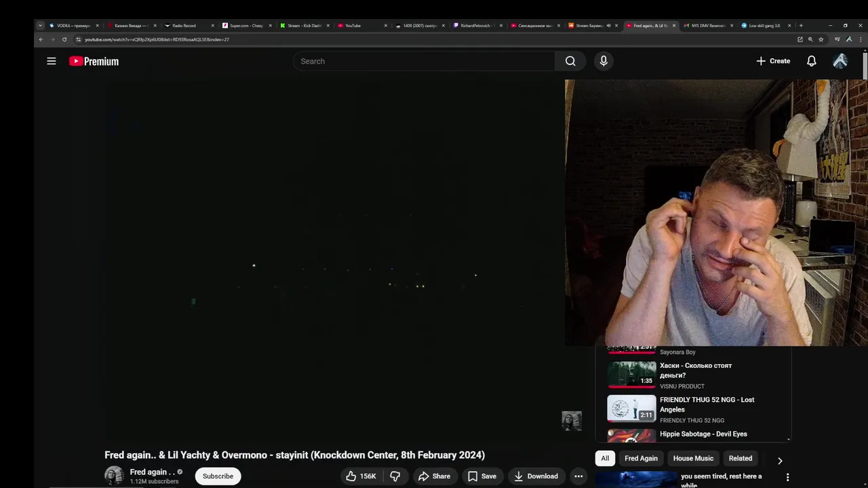
Task: Bookmark this page with star icon
Action: pyautogui.click(x=821, y=39)
